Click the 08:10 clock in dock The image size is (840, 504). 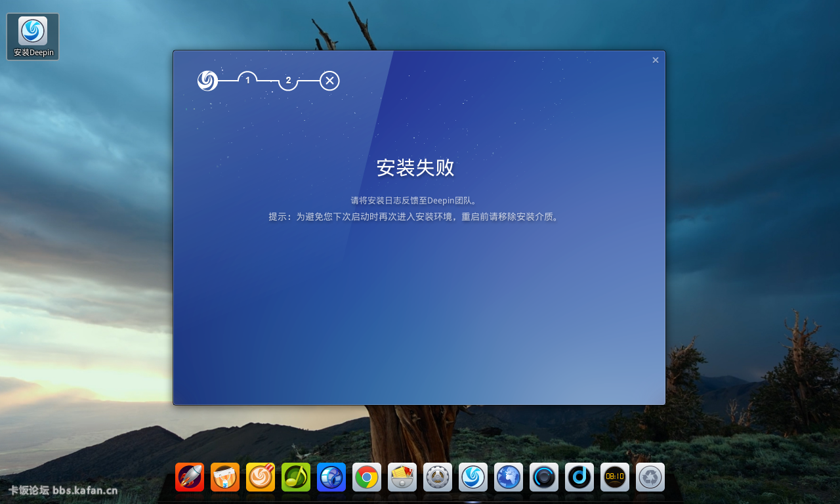coord(615,477)
